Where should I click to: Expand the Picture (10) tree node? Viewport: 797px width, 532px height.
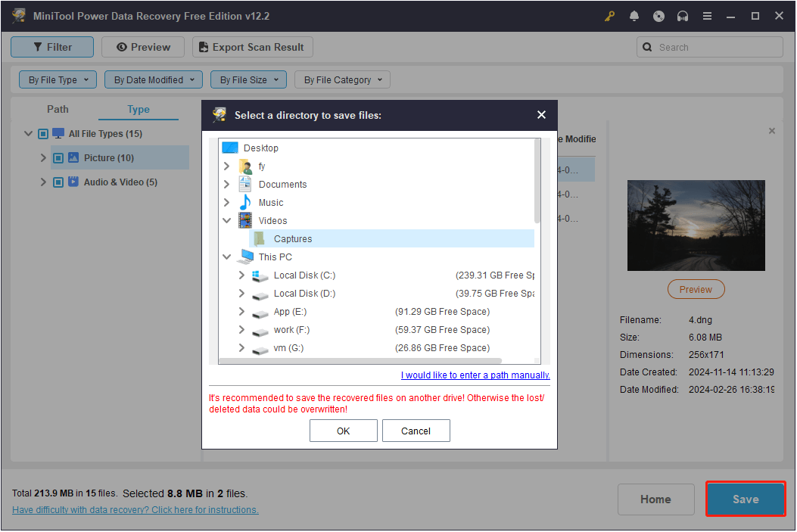pyautogui.click(x=43, y=158)
